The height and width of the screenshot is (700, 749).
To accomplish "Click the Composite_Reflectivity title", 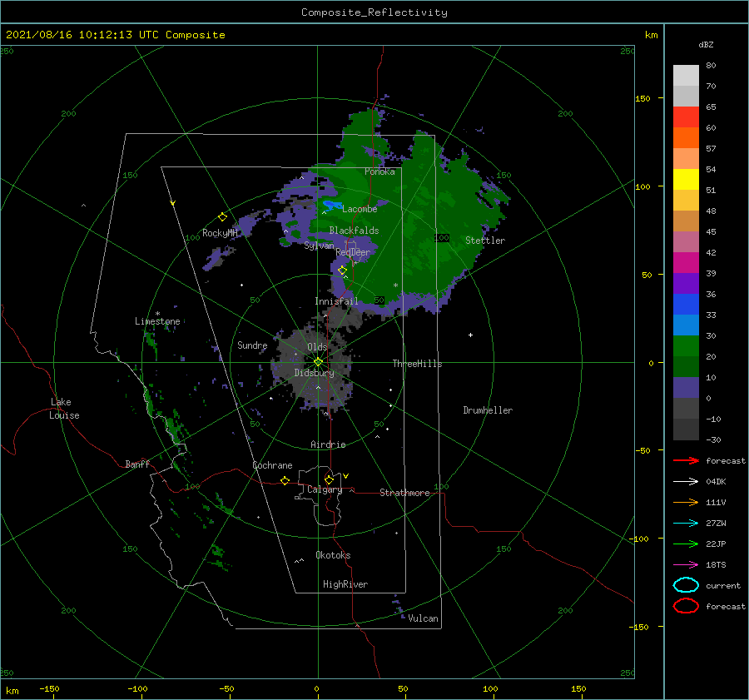I will pyautogui.click(x=374, y=12).
